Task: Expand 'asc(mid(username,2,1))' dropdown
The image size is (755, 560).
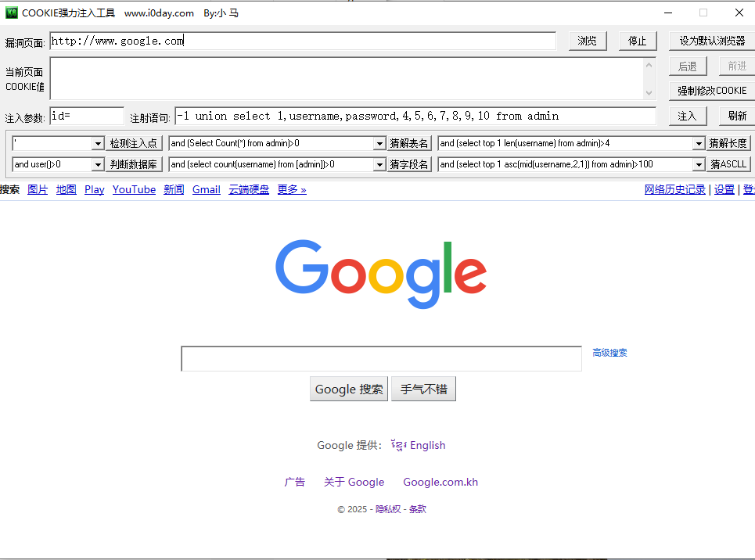Action: pyautogui.click(x=699, y=165)
